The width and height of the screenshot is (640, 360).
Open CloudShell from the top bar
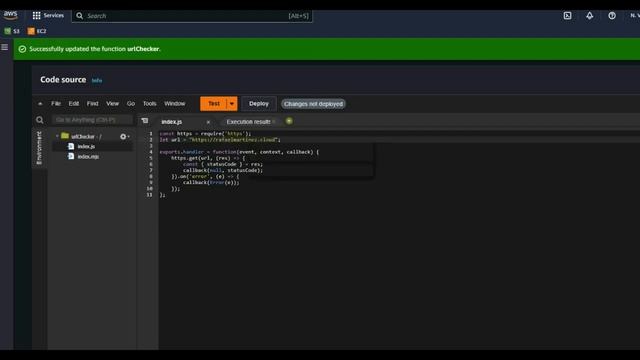pos(567,16)
